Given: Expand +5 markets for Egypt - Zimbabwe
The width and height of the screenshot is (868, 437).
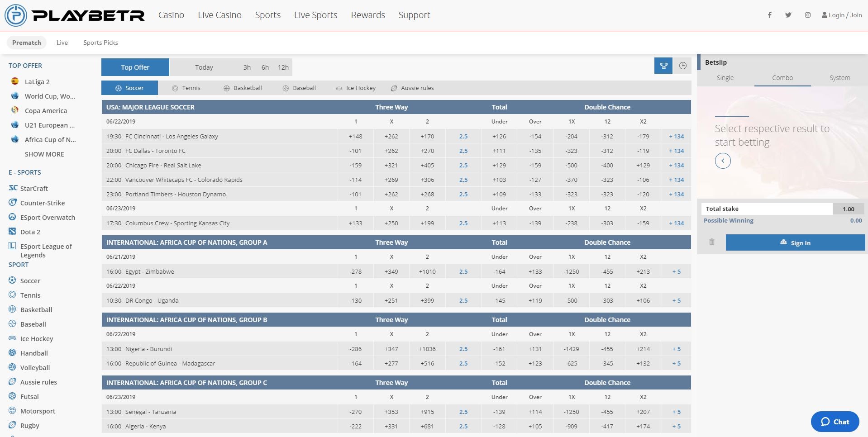Looking at the screenshot, I should point(677,271).
